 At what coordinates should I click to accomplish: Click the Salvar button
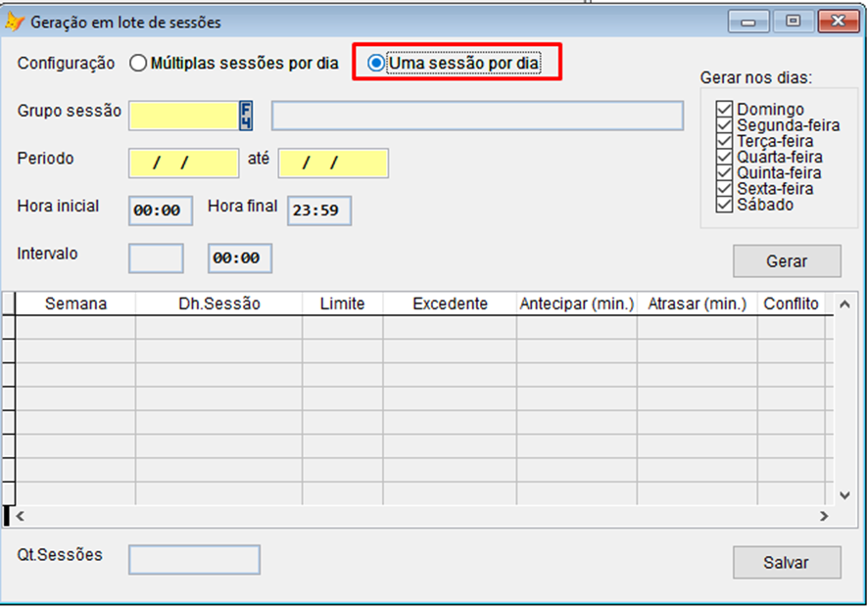tap(788, 563)
